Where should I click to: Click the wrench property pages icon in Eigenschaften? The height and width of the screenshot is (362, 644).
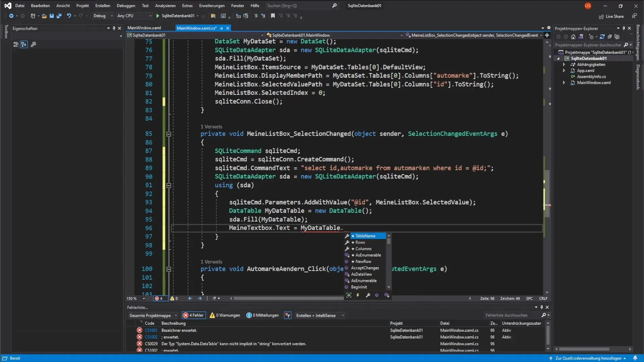point(33,44)
